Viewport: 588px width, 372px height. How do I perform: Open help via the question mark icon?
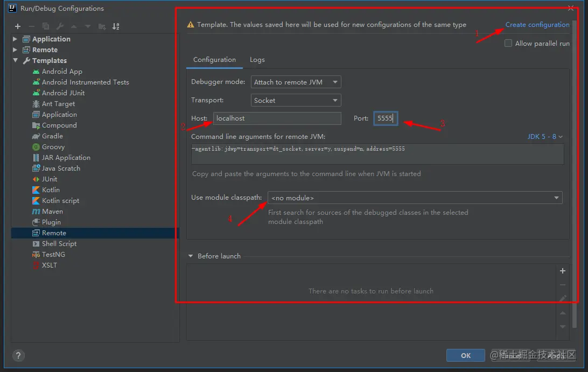tap(18, 355)
